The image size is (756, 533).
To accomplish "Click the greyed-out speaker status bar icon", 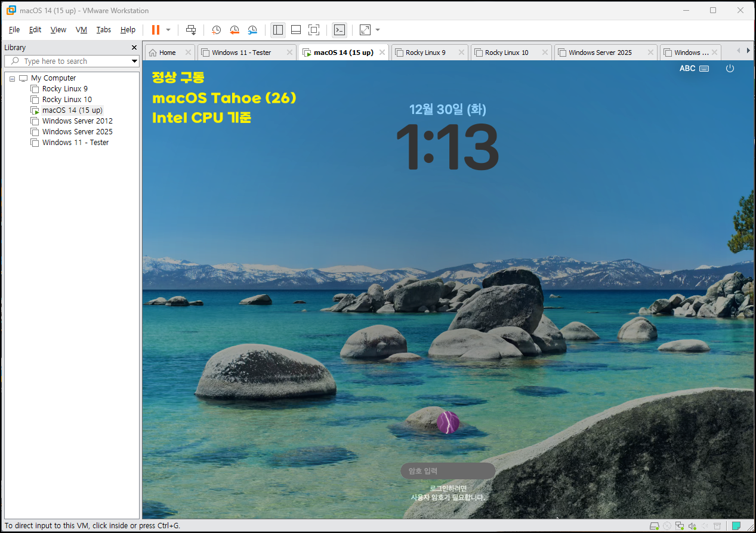I will (x=705, y=526).
